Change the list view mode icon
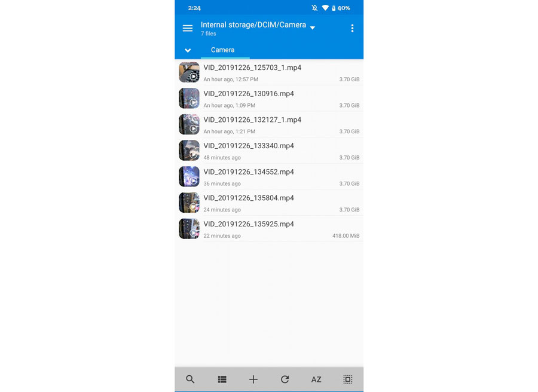This screenshot has width=538, height=392. 222,379
